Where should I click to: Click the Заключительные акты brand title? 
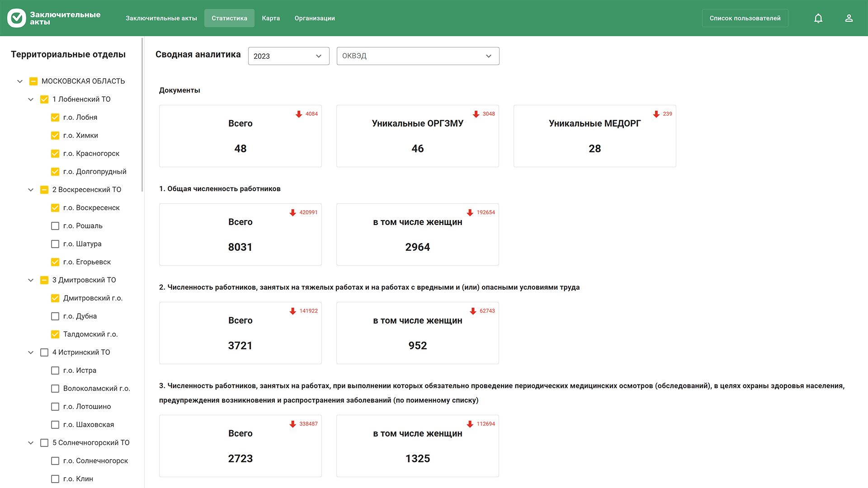65,18
